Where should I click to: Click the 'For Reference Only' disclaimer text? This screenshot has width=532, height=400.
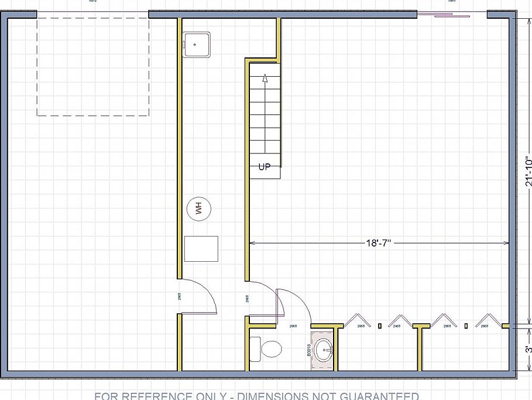pos(256,395)
